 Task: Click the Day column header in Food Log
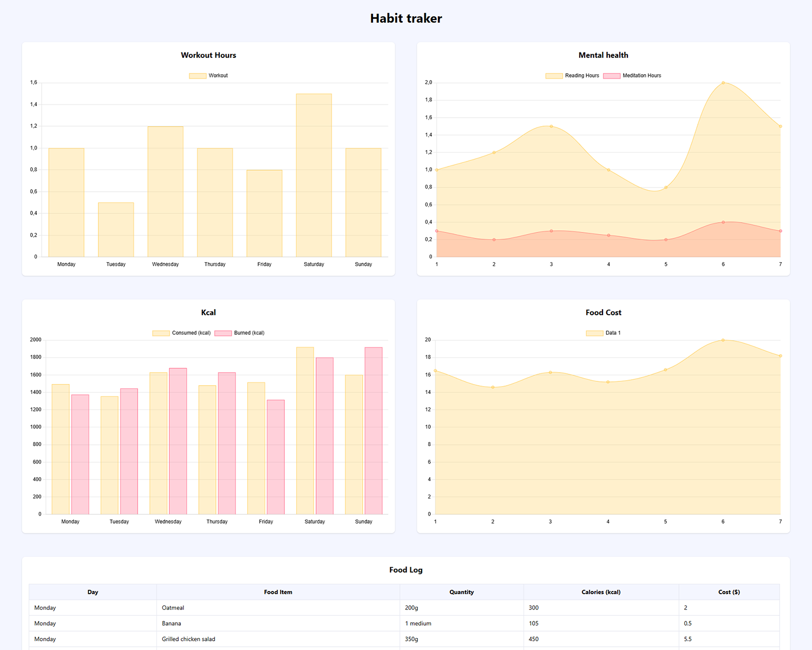[x=93, y=592]
